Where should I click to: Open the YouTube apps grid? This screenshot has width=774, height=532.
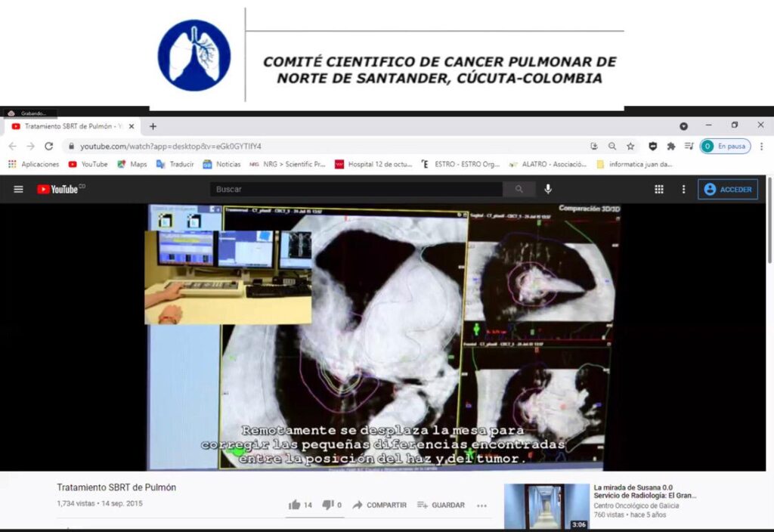tap(659, 189)
